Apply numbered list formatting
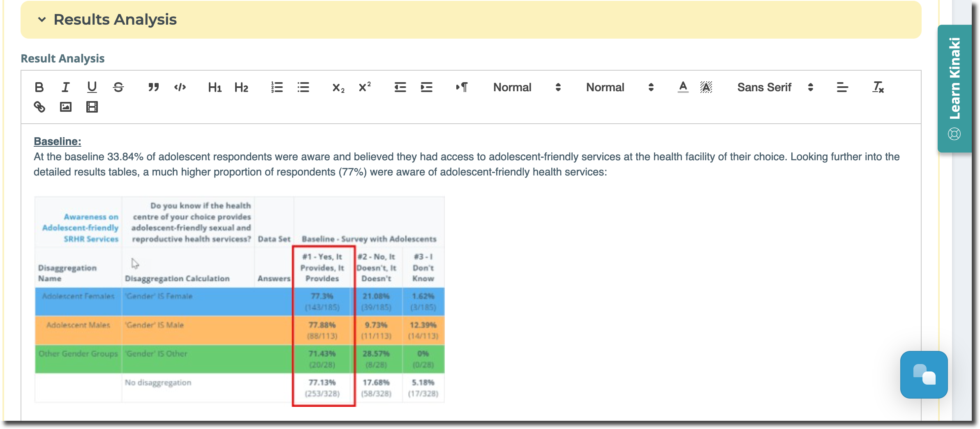 [276, 87]
